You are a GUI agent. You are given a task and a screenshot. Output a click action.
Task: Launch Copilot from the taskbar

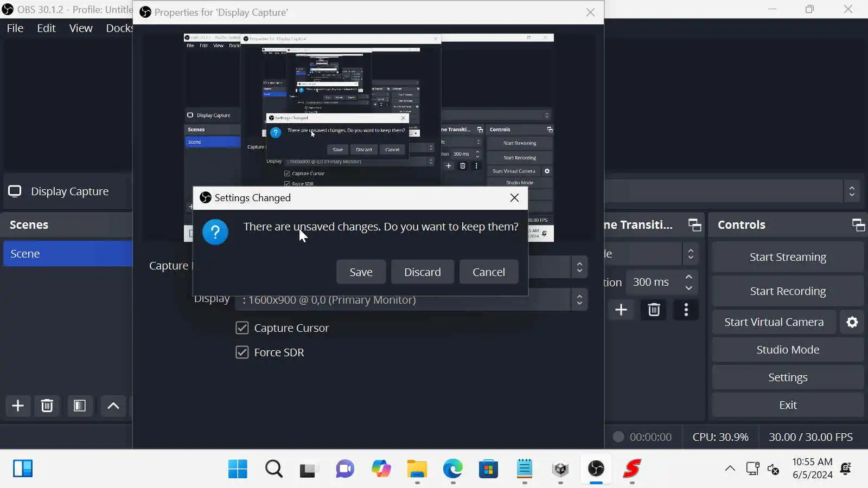[381, 469]
